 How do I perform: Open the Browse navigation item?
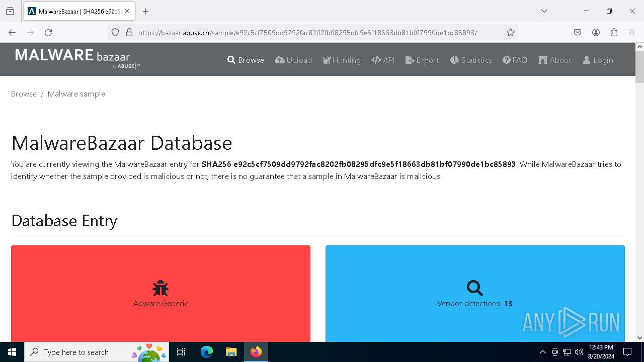click(246, 60)
